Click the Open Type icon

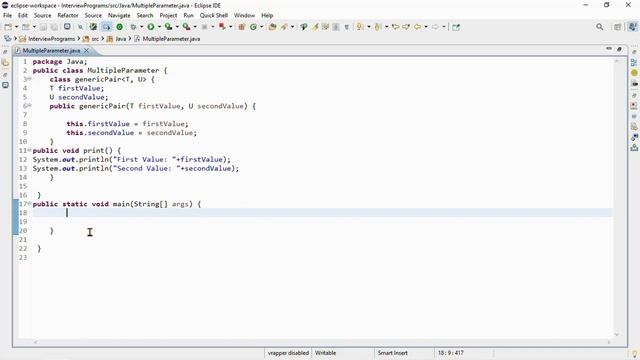273,27
